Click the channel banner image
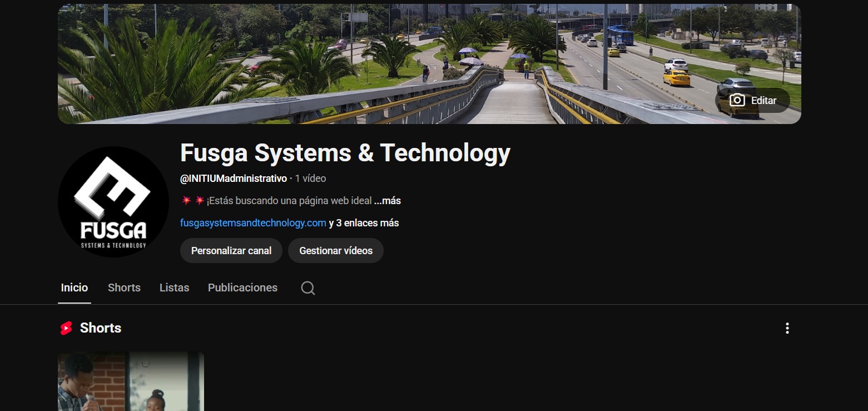Viewport: 868px width, 411px height. pyautogui.click(x=389, y=64)
